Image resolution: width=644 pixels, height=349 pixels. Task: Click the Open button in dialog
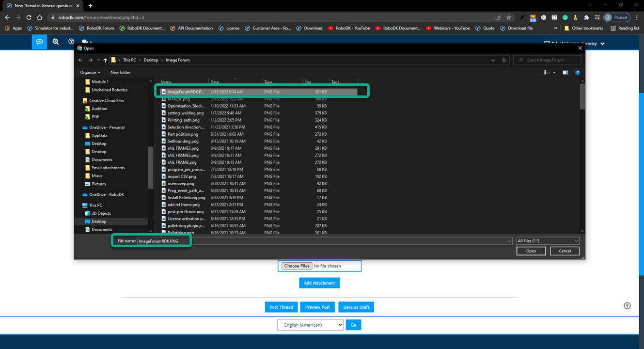(x=531, y=251)
